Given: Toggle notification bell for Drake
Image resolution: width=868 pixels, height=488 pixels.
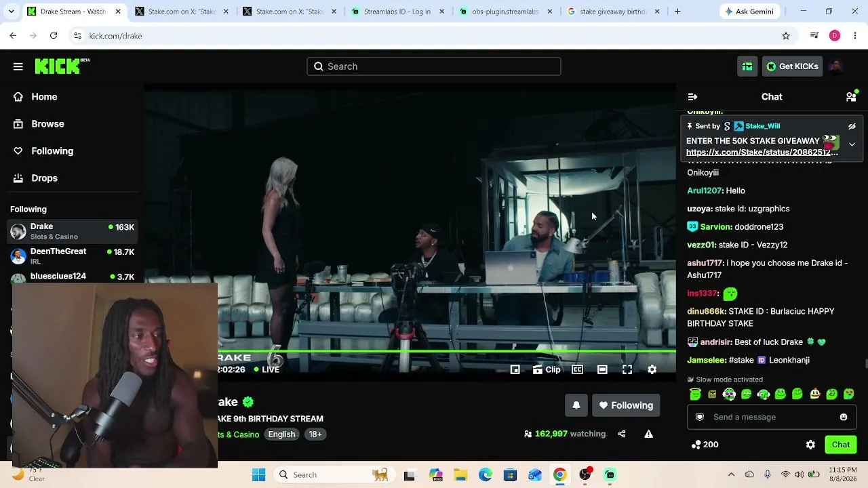Looking at the screenshot, I should (x=576, y=405).
